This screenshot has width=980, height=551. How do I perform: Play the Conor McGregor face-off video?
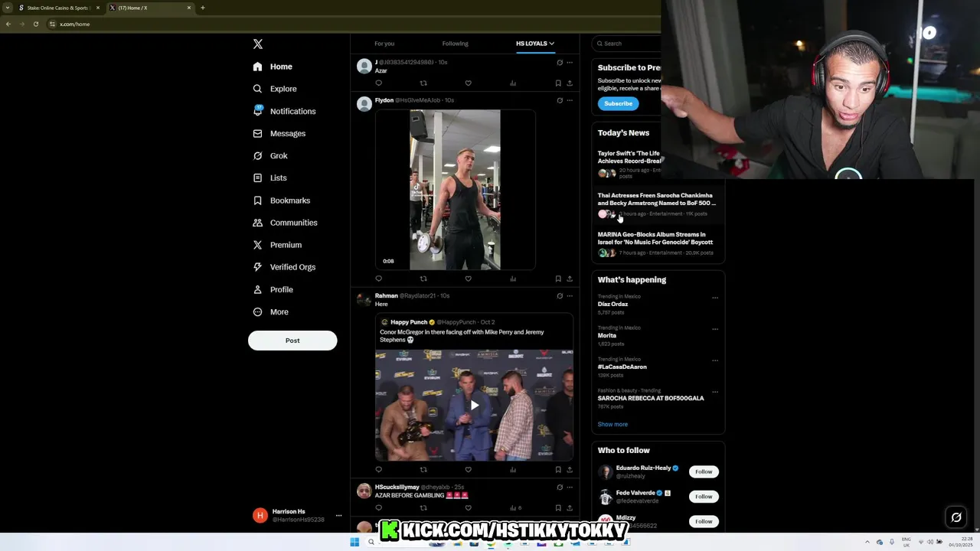(x=474, y=405)
